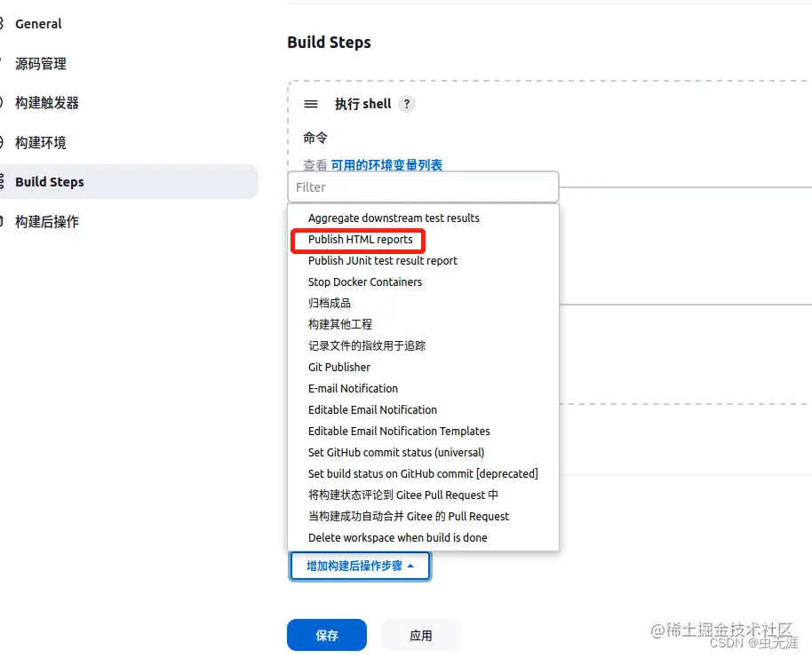The height and width of the screenshot is (658, 812).
Task: Focus the Filter search field
Action: tap(423, 186)
